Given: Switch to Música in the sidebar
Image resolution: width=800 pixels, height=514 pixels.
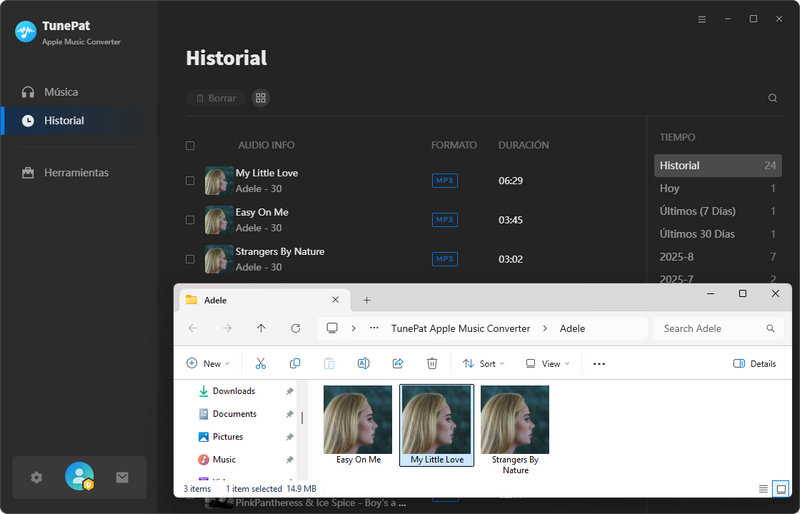Looking at the screenshot, I should [60, 92].
